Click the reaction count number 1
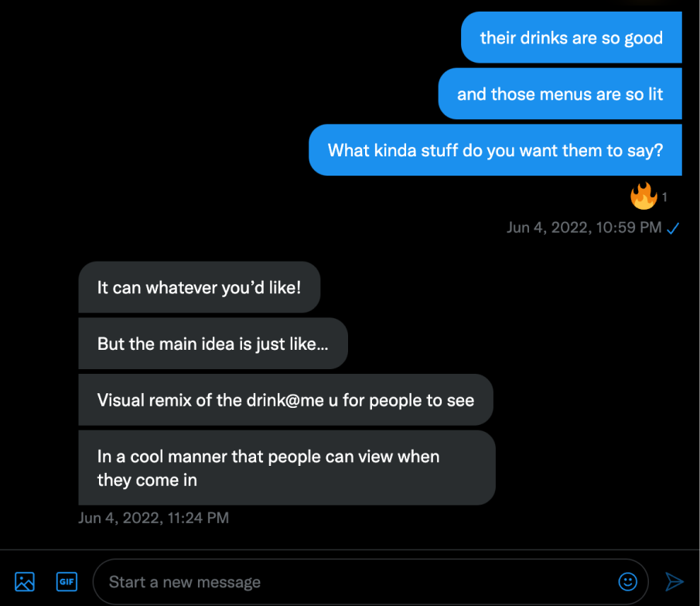The height and width of the screenshot is (606, 700). point(664,197)
